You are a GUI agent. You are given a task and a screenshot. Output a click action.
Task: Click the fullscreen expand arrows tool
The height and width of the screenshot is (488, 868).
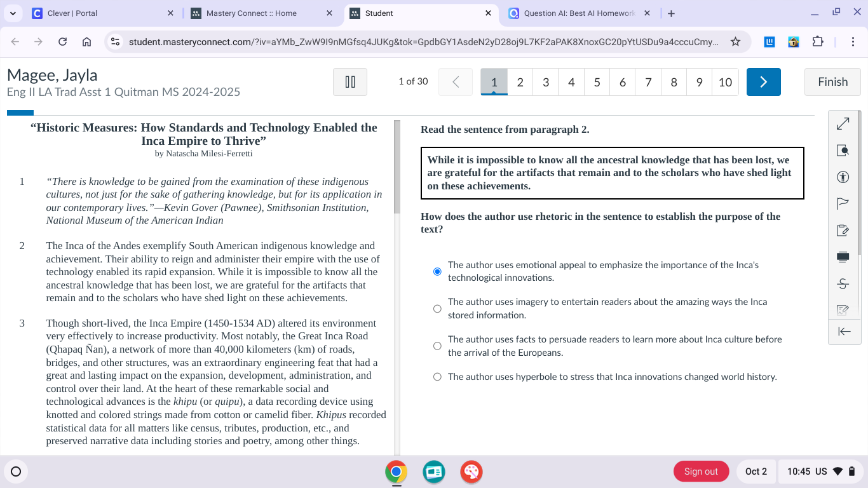(843, 123)
